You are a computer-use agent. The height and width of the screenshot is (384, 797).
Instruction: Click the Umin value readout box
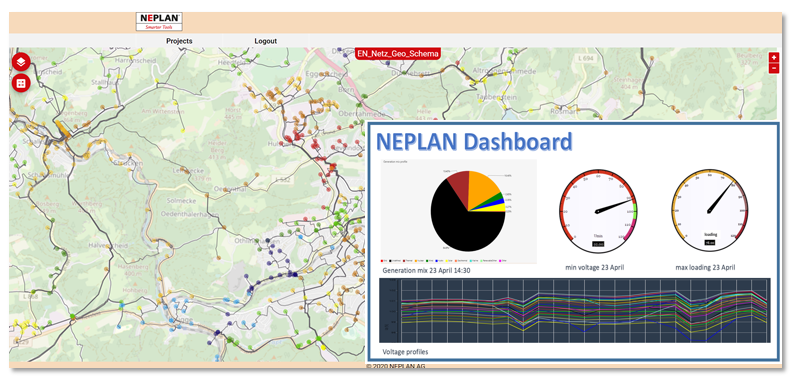point(598,244)
